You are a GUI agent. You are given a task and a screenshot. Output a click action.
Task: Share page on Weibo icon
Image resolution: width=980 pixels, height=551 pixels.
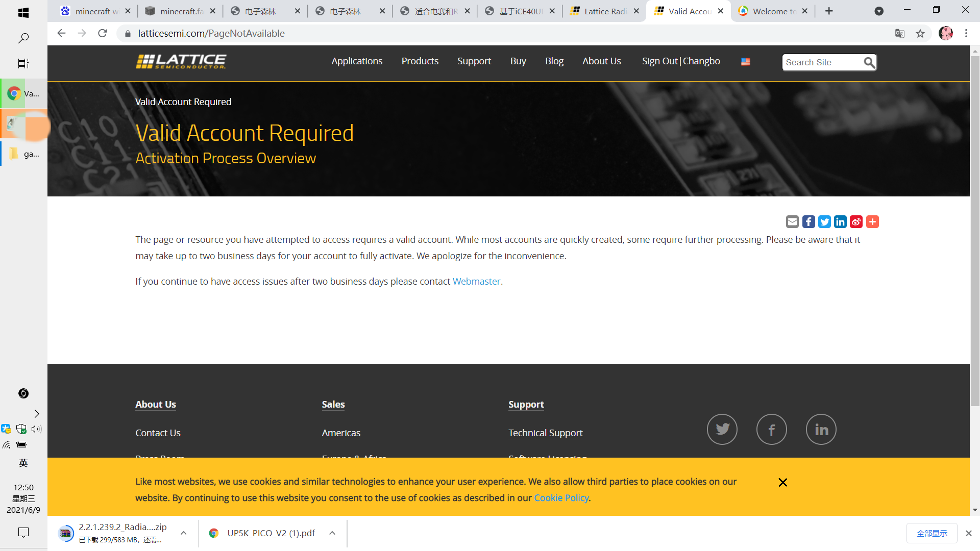click(856, 221)
